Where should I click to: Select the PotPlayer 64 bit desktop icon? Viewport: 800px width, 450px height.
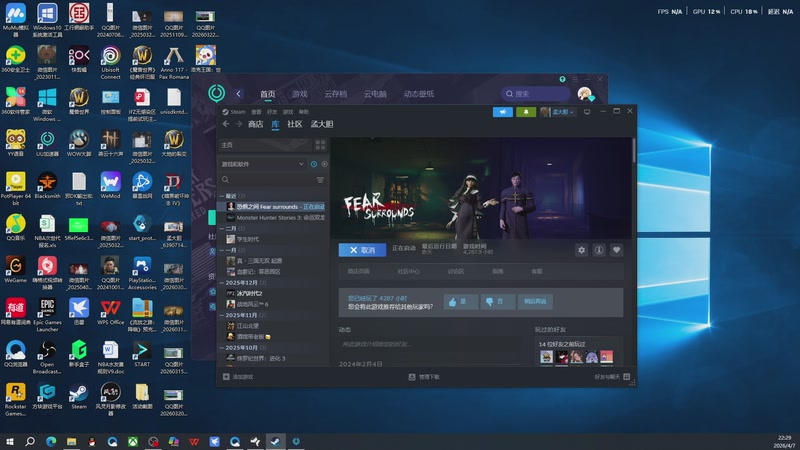tap(15, 189)
